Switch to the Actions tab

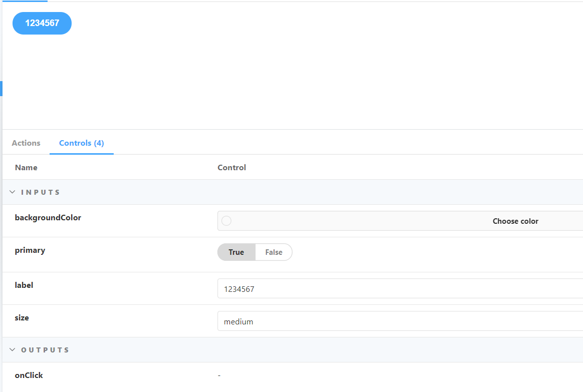click(x=26, y=143)
